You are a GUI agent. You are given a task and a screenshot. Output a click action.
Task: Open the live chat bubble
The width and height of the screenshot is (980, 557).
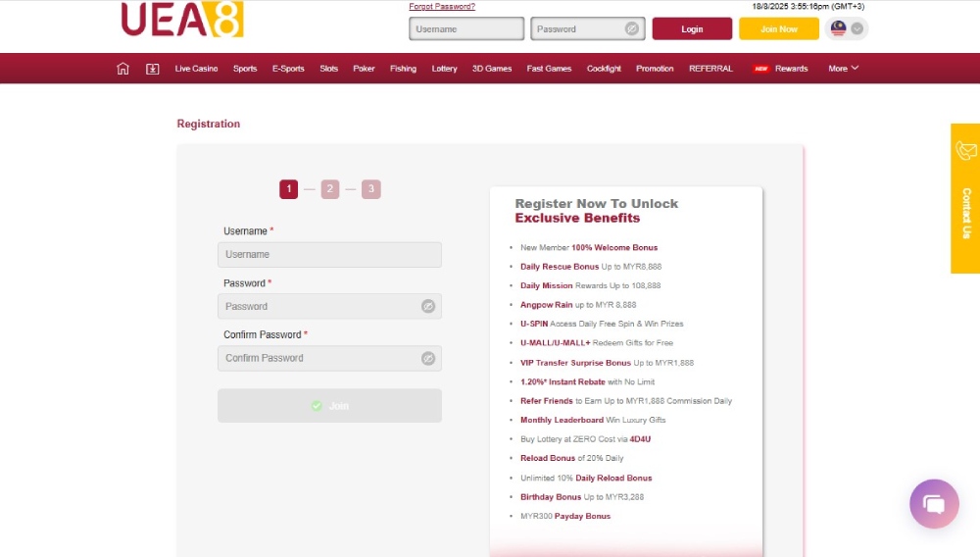[934, 504]
